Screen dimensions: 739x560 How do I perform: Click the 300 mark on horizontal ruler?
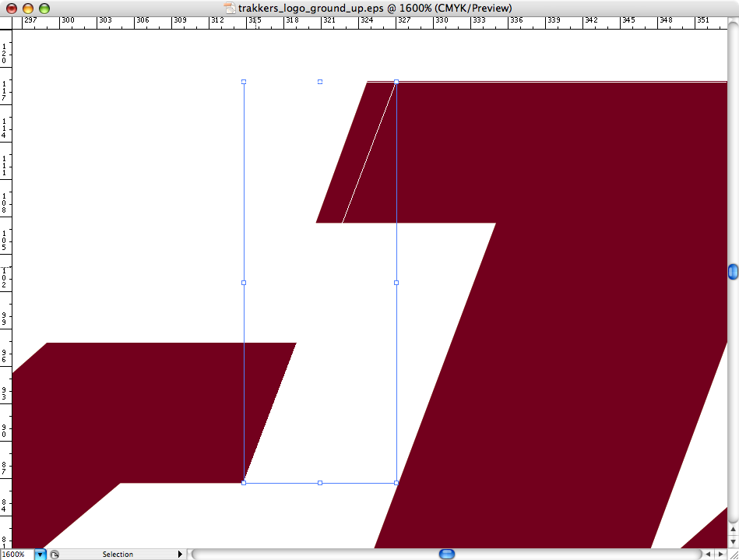pyautogui.click(x=68, y=20)
